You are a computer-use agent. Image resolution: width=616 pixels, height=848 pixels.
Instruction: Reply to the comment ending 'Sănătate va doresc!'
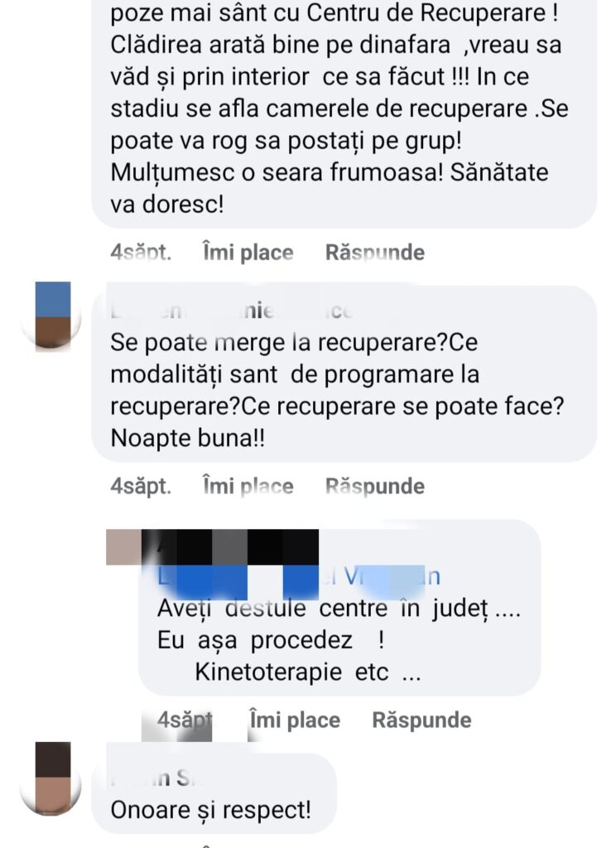point(375,253)
